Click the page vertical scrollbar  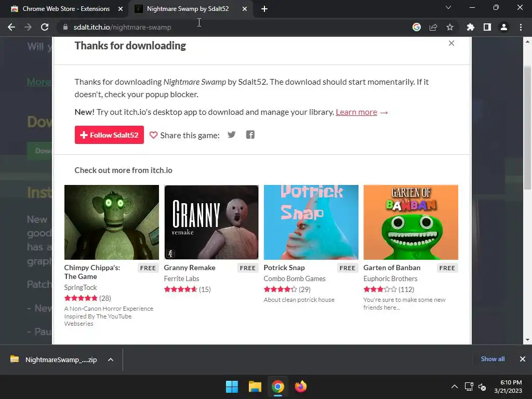pyautogui.click(x=527, y=127)
